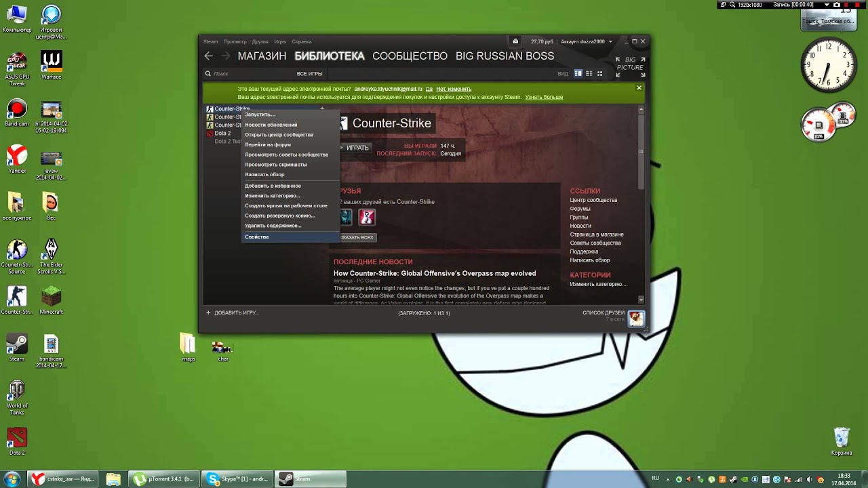Open the World of Tanks desktop icon
The height and width of the screenshot is (488, 868).
coord(17,398)
